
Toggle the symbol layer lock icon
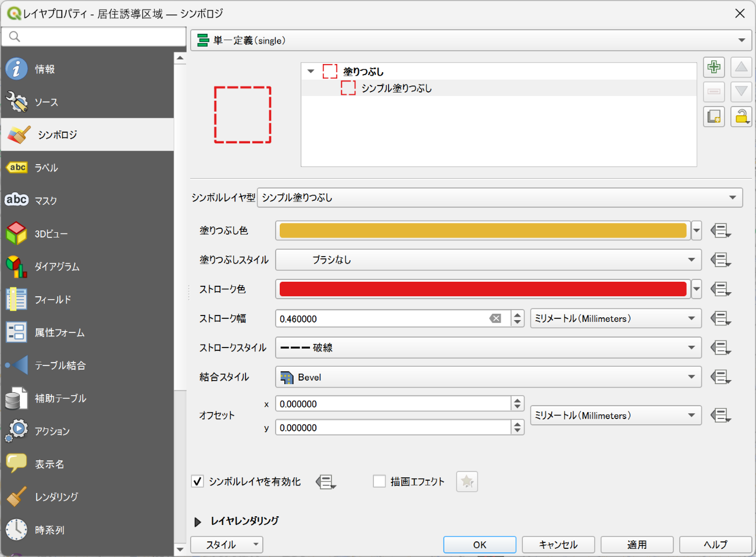click(741, 116)
